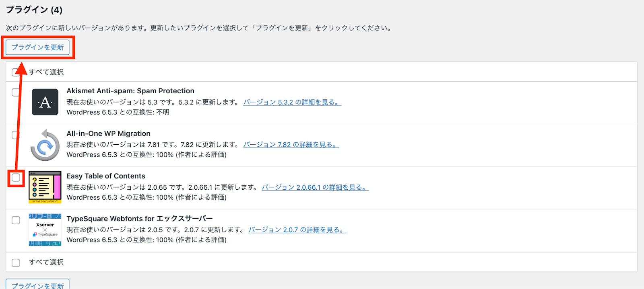Click the text 互換性: 不明 under Akismet
Screen dimensions: 644x289
coord(151,112)
